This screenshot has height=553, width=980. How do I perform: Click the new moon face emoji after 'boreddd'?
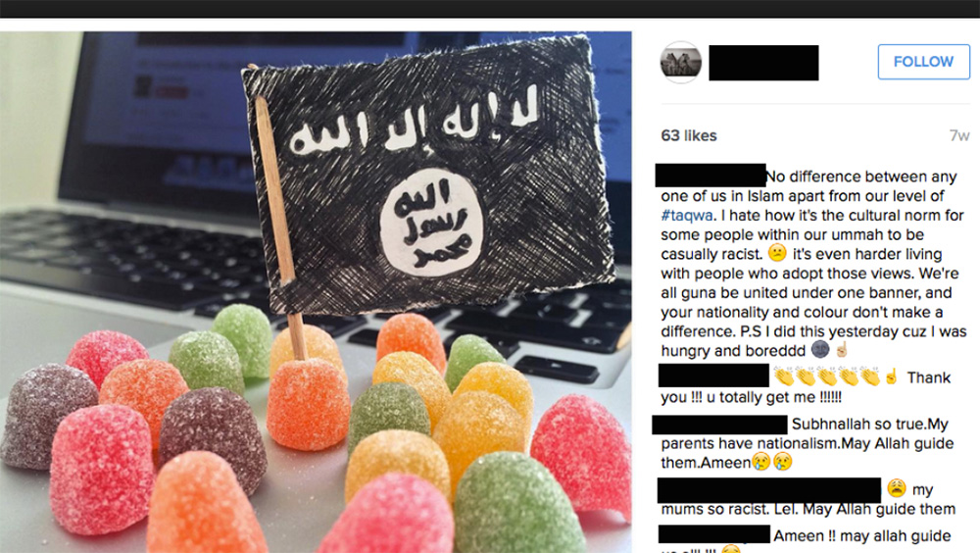click(820, 350)
